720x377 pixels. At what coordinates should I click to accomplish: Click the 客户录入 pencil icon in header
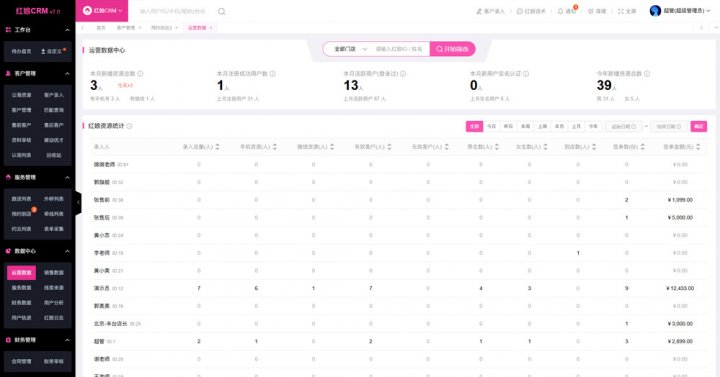coord(479,11)
